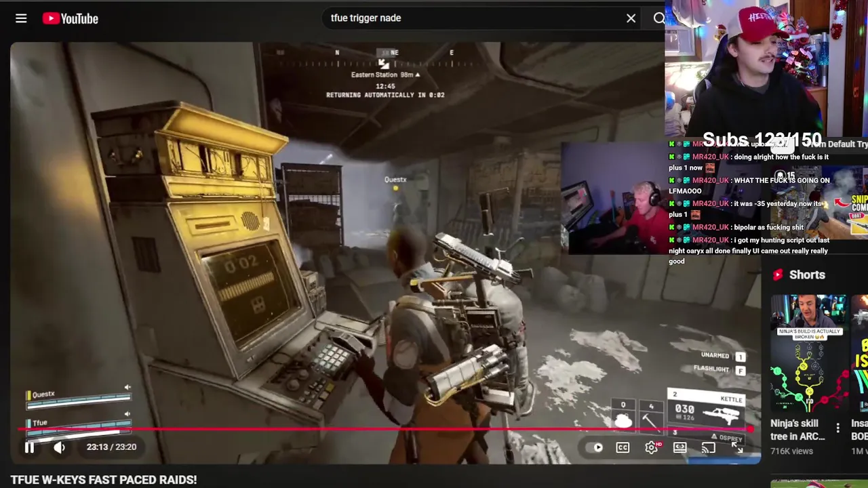Click chat message 'bipolar as fucking shit'
This screenshot has width=868, height=488.
[768, 227]
